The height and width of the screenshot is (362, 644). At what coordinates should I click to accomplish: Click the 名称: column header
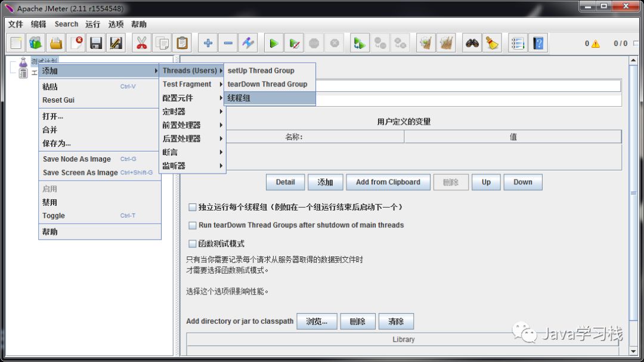click(x=293, y=137)
